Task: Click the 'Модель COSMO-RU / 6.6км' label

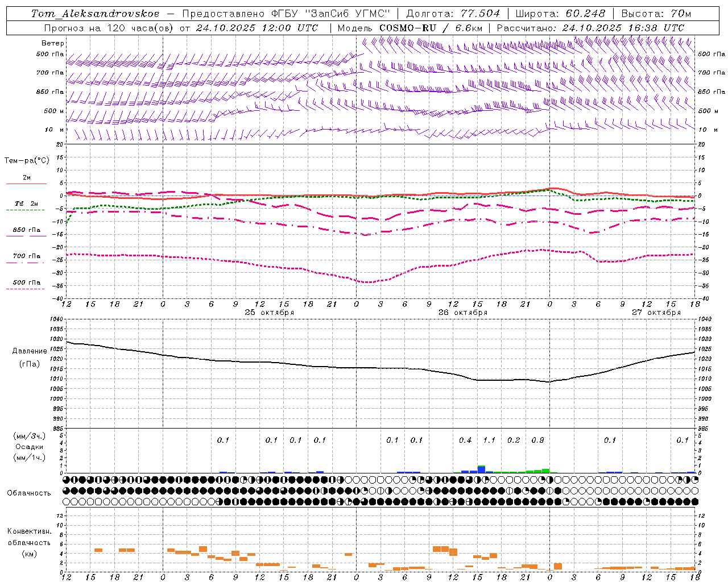Action: (x=410, y=28)
